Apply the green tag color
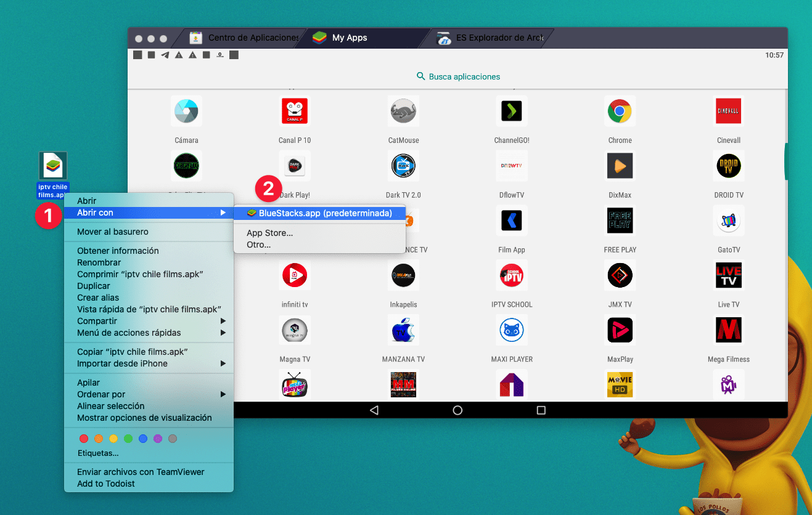The height and width of the screenshot is (515, 812). 128,439
